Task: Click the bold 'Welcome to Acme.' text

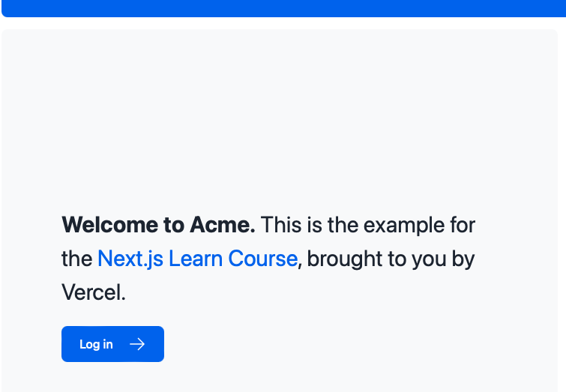Action: 158,224
